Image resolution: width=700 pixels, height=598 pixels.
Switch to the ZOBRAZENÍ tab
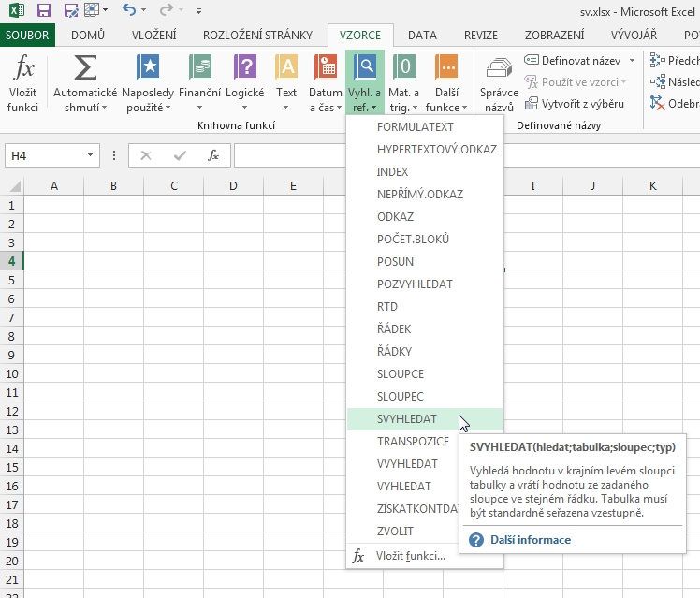tap(554, 35)
